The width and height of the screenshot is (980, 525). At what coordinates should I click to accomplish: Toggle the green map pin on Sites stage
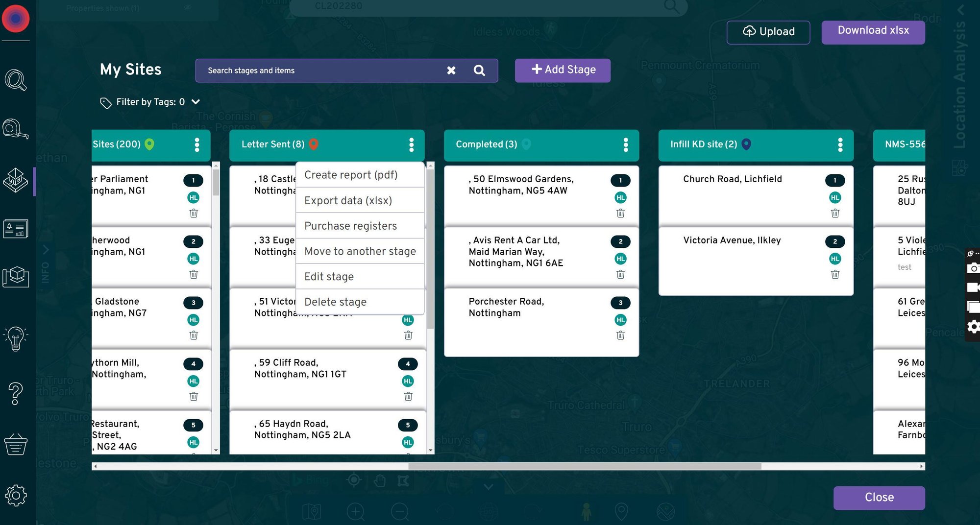click(x=149, y=144)
